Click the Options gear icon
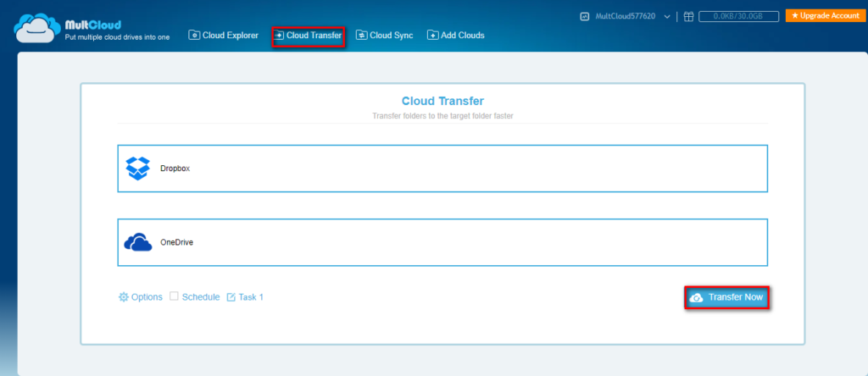Image resolution: width=868 pixels, height=376 pixels. click(124, 297)
